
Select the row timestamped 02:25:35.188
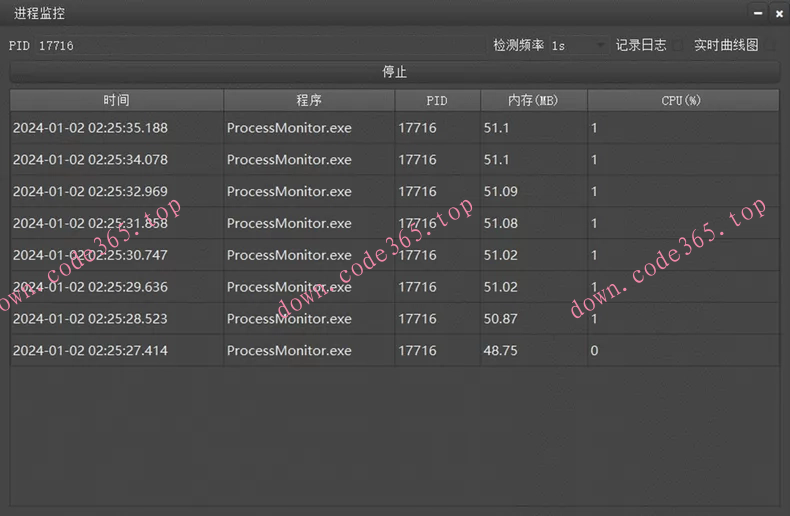coord(116,128)
